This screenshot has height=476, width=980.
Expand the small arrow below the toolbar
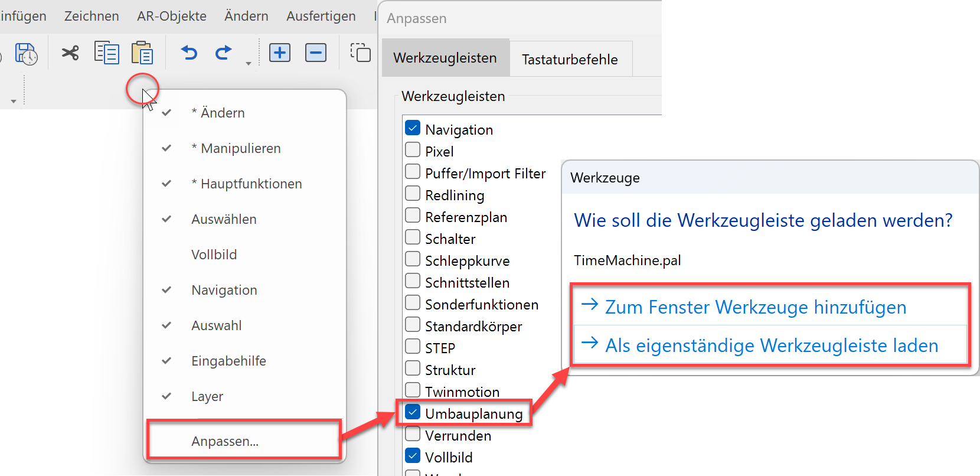pos(13,102)
